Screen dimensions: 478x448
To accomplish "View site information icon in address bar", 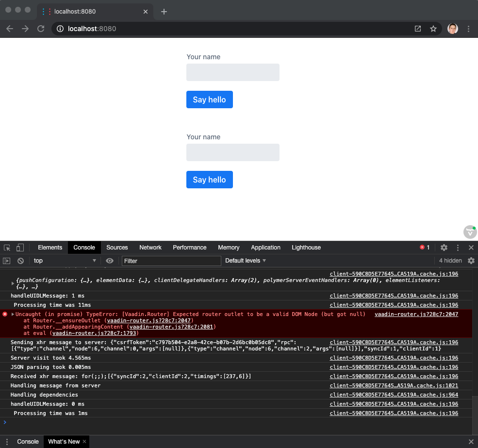I will coord(60,29).
